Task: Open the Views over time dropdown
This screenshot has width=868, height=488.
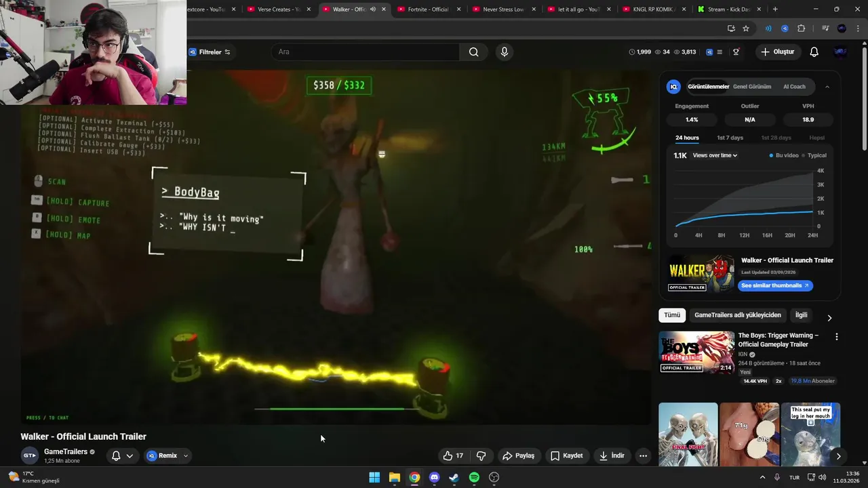Action: (715, 155)
